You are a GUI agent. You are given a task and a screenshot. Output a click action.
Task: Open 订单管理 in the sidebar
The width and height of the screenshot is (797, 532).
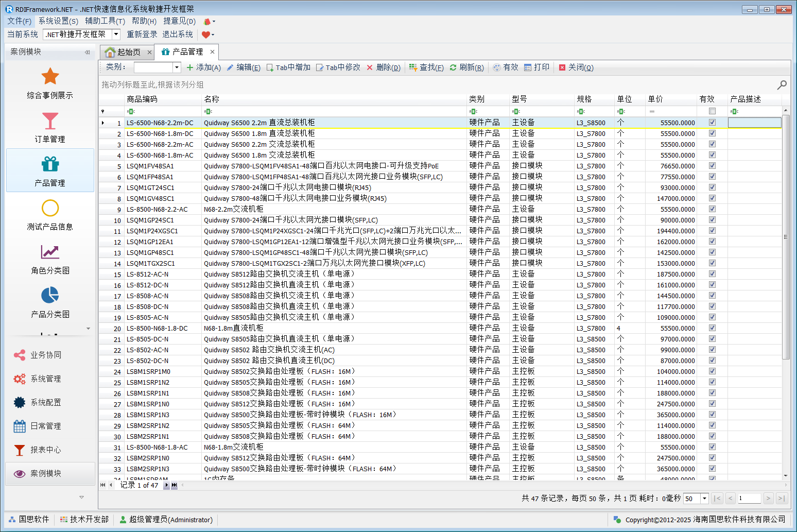(50, 128)
